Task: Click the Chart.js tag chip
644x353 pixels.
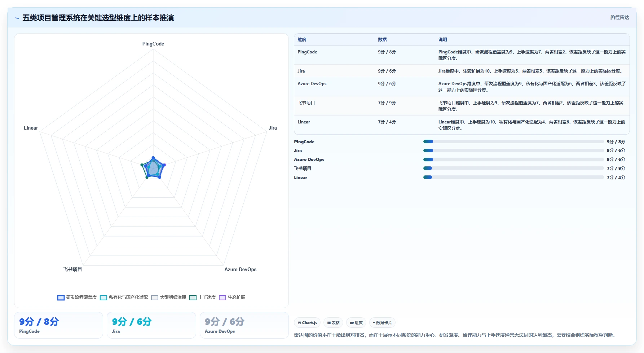Action: click(308, 323)
